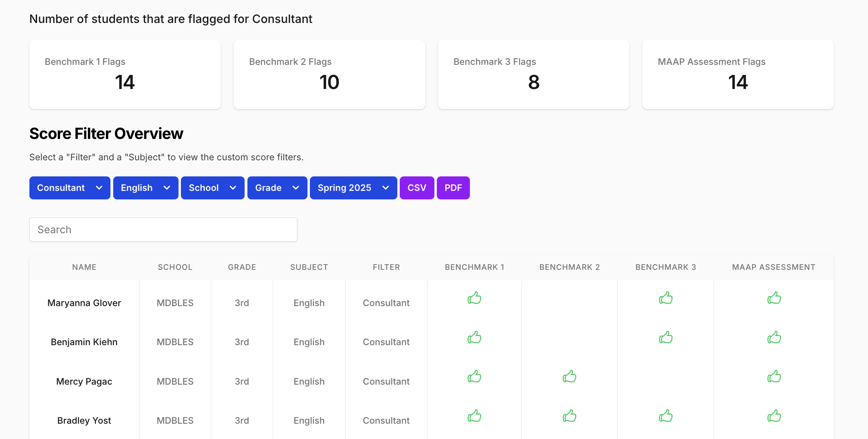Expand the Grade dropdown
The height and width of the screenshot is (439, 868).
pyautogui.click(x=277, y=188)
